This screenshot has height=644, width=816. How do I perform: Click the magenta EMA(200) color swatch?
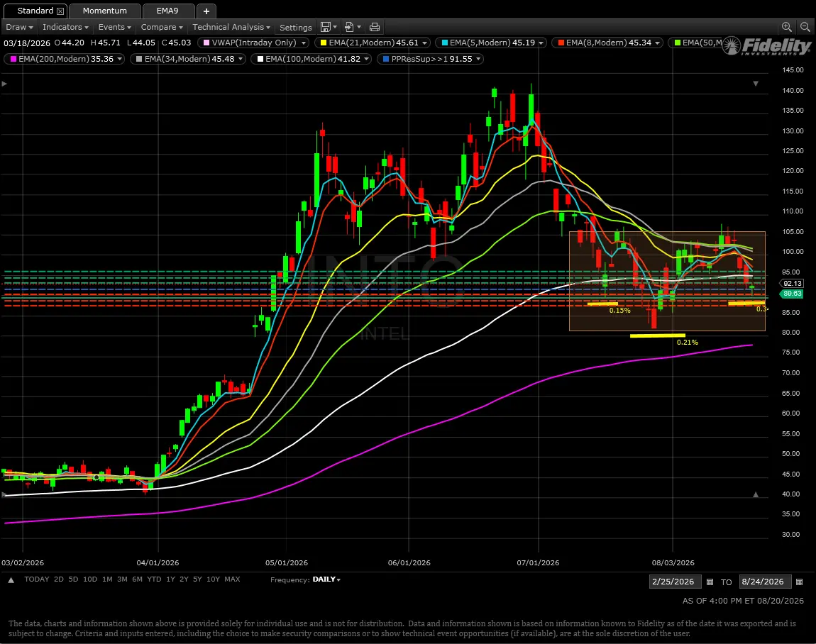tap(13, 59)
